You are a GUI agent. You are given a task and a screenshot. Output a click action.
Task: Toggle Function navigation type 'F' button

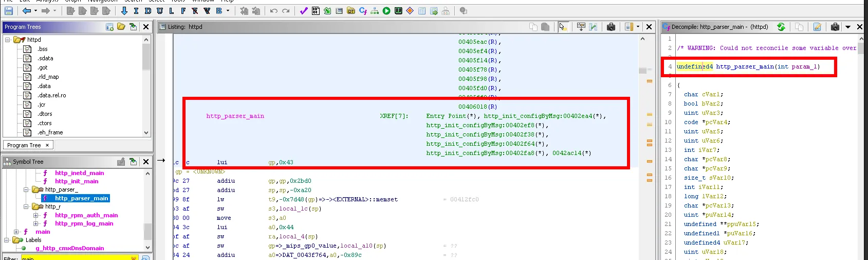point(183,11)
